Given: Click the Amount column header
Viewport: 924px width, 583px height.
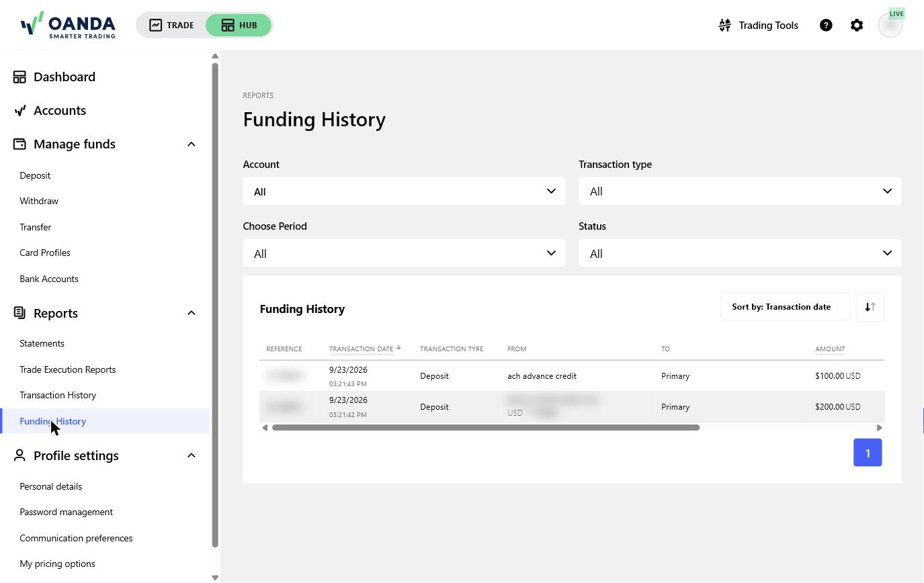Looking at the screenshot, I should pos(830,349).
